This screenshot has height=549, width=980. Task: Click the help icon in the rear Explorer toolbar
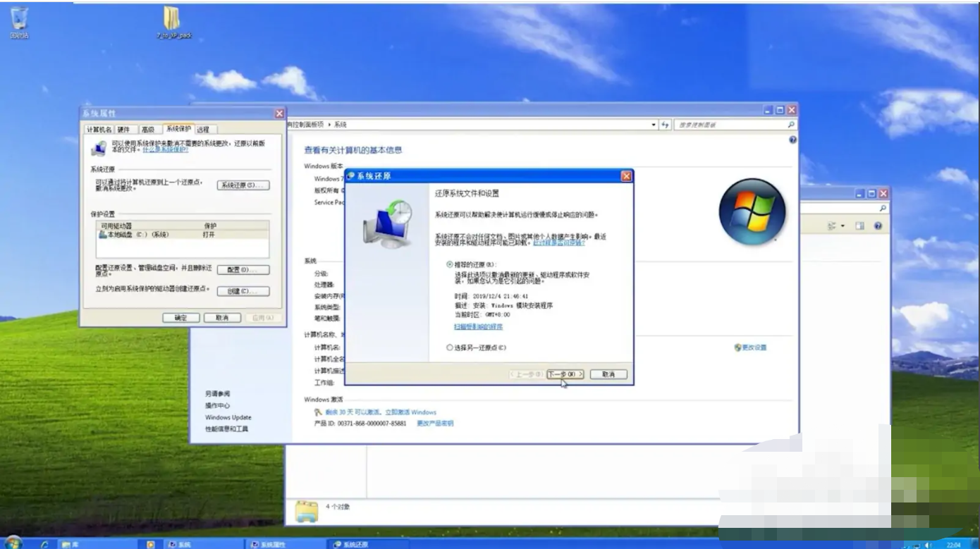(x=878, y=226)
